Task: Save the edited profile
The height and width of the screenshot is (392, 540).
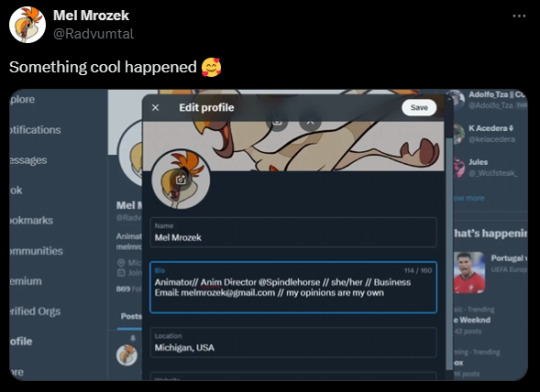Action: coord(419,108)
